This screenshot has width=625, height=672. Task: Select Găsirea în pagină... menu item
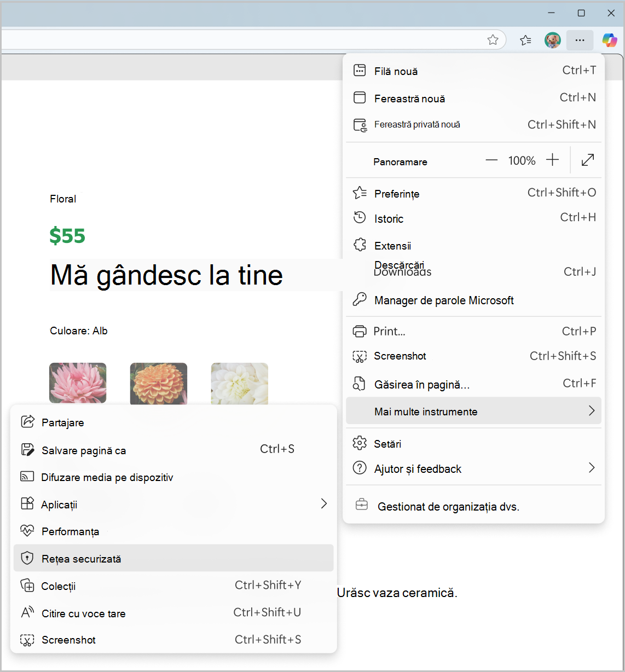click(x=474, y=384)
